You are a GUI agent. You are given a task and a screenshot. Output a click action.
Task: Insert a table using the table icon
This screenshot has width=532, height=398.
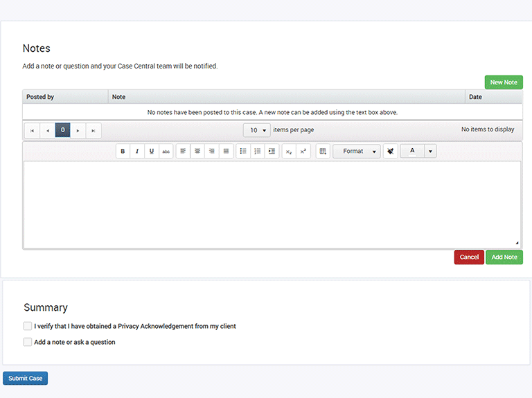click(323, 151)
